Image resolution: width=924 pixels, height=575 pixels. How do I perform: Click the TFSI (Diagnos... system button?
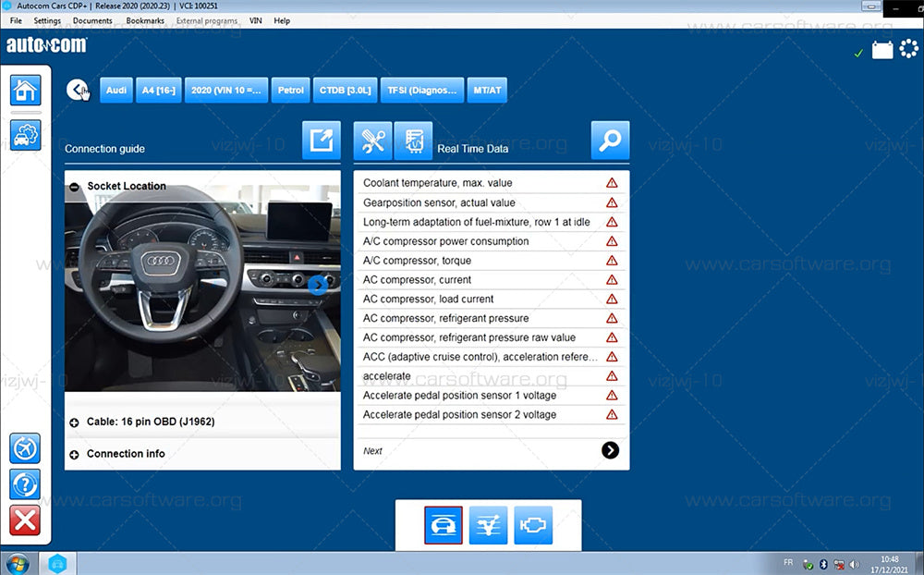coord(422,91)
